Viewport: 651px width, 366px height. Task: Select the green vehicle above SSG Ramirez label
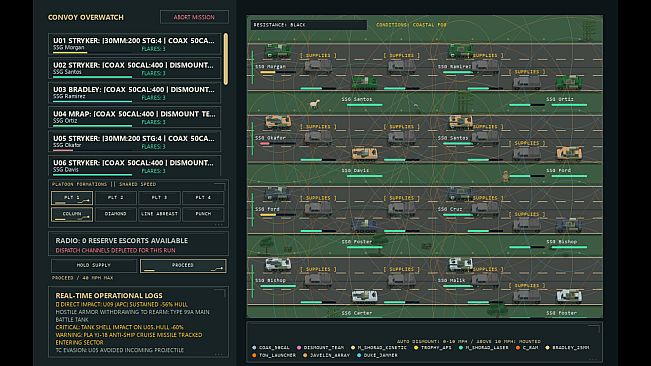[x=461, y=51]
